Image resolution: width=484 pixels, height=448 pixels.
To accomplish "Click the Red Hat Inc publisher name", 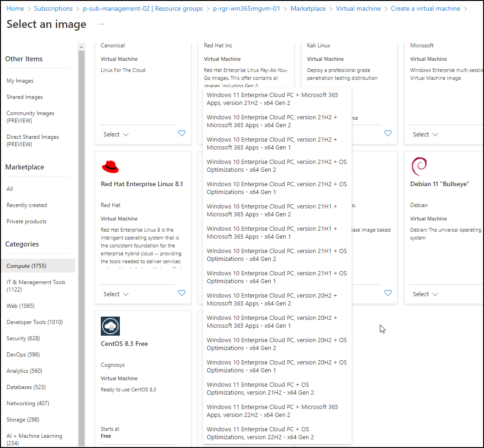I will coord(218,45).
